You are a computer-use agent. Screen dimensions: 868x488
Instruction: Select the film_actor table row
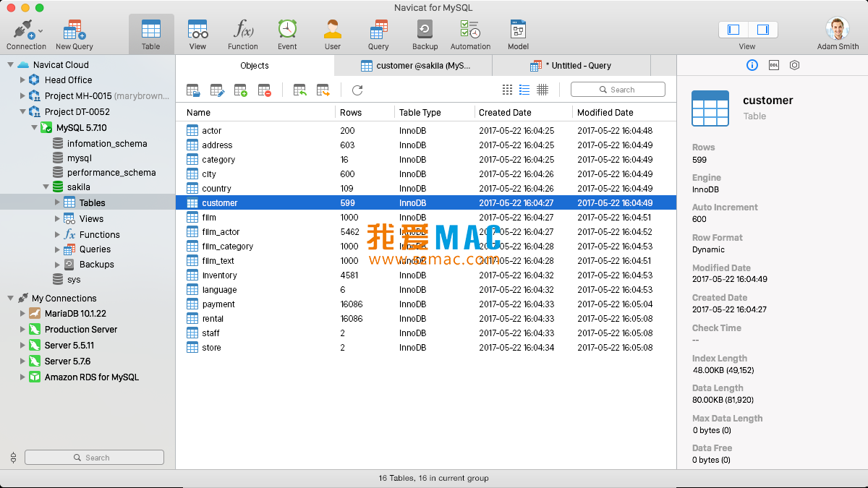coord(426,232)
